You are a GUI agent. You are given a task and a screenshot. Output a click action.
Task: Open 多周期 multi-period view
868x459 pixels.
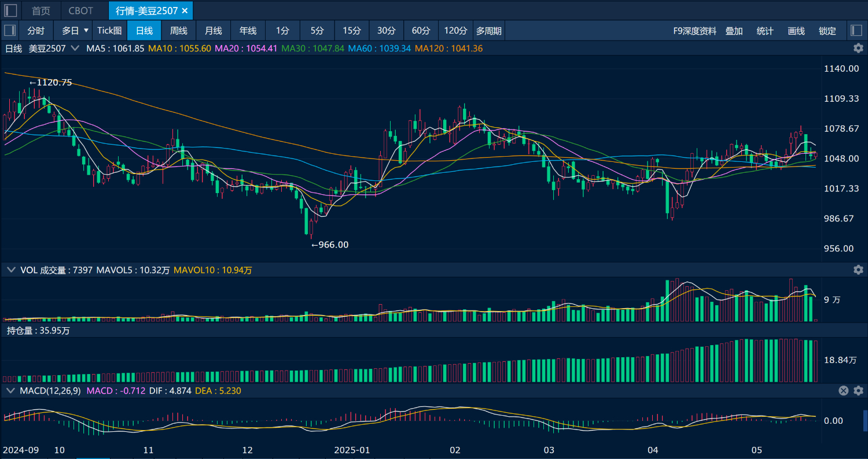tap(489, 31)
